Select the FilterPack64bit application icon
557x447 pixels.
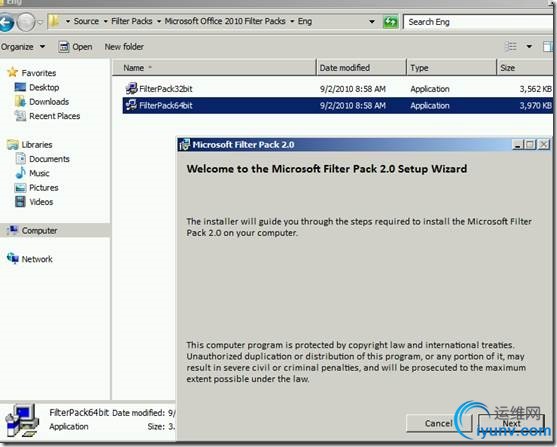(131, 105)
